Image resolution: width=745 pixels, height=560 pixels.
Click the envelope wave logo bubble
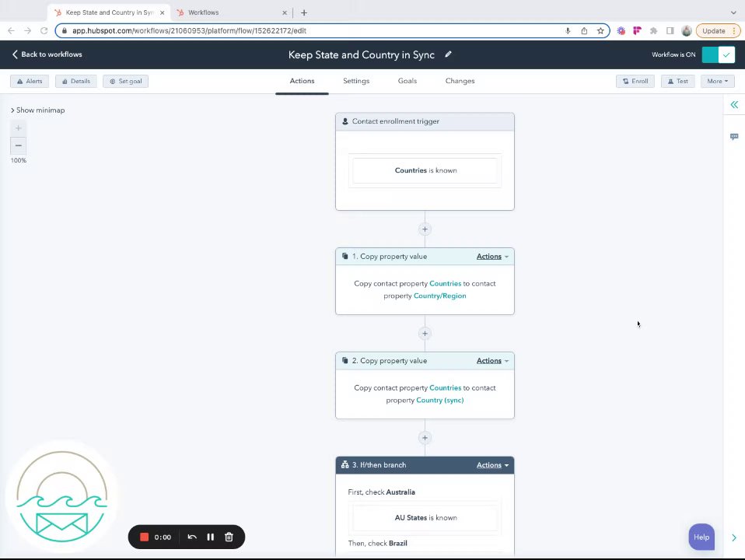[x=61, y=495]
